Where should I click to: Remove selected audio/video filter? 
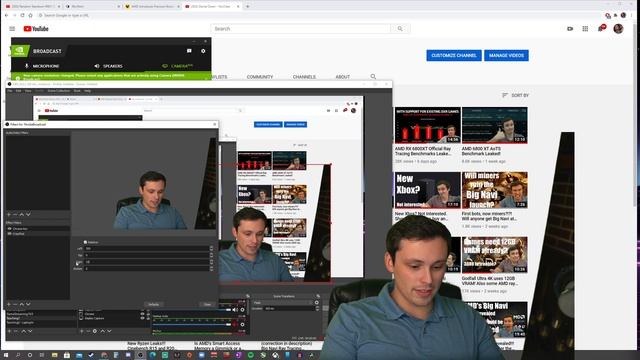(x=15, y=214)
